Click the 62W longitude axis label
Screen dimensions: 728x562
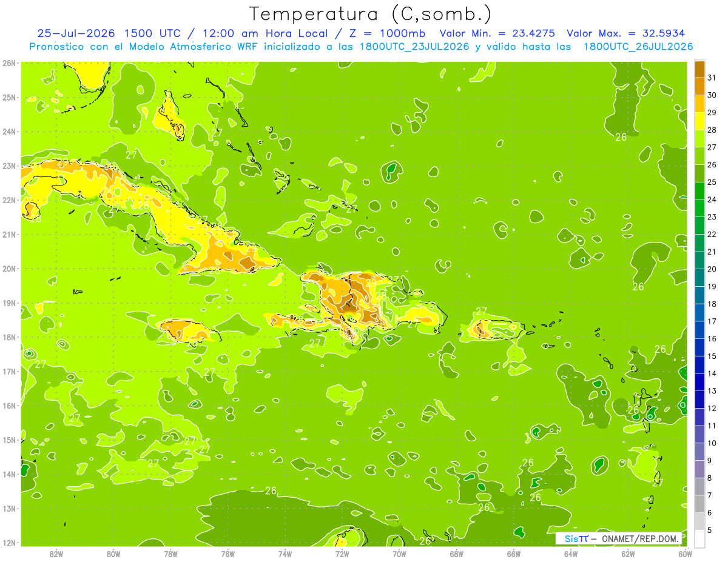tap(628, 554)
